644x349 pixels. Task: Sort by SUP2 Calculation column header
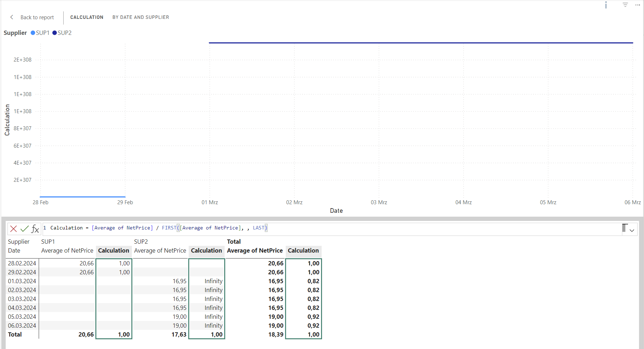point(206,251)
